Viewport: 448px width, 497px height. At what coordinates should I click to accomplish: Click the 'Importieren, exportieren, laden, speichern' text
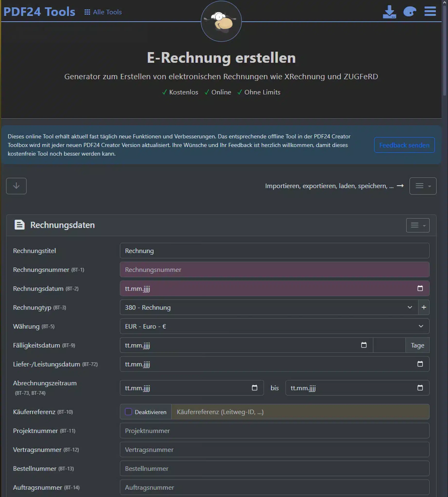point(329,186)
